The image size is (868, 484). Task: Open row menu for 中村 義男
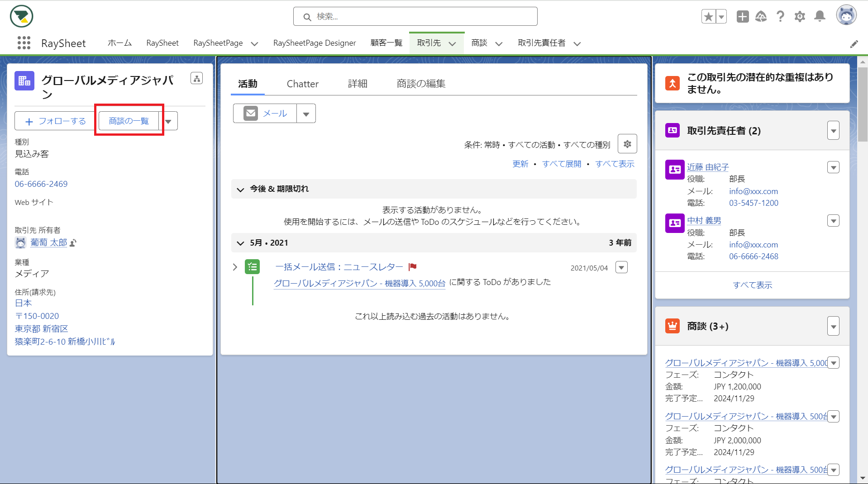click(x=833, y=221)
